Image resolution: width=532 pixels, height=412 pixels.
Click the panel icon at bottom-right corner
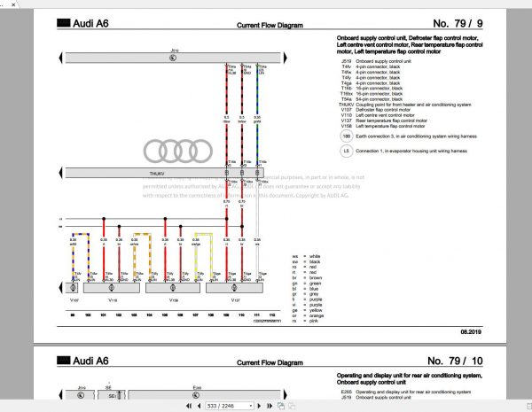(529, 406)
